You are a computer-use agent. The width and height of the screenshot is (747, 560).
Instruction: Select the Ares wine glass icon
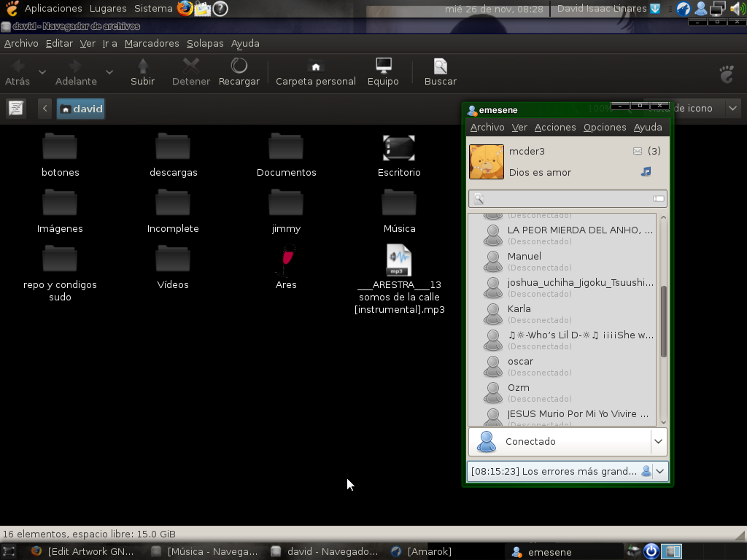pos(286,260)
